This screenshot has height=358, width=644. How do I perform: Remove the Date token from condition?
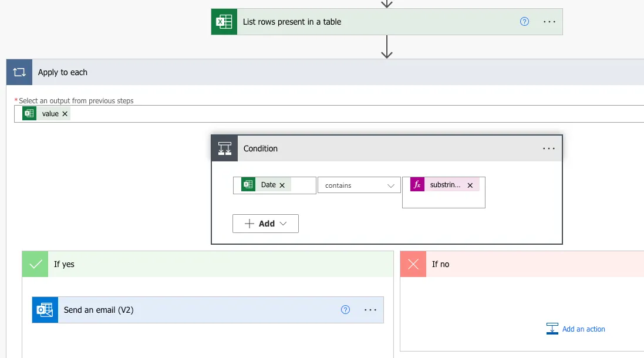pyautogui.click(x=282, y=185)
